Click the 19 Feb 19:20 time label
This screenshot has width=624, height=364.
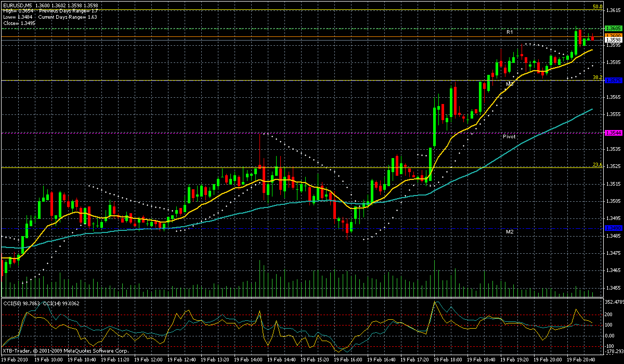tap(515, 359)
